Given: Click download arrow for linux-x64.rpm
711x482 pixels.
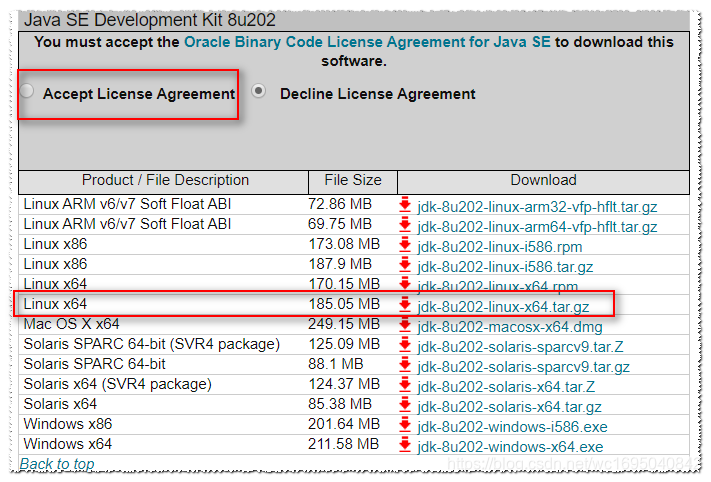Looking at the screenshot, I should tap(404, 284).
